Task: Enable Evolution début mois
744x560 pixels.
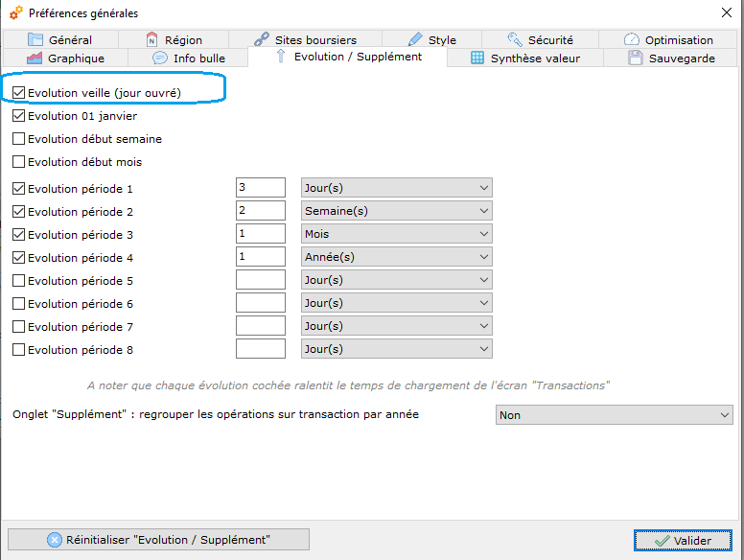Action: [x=18, y=162]
